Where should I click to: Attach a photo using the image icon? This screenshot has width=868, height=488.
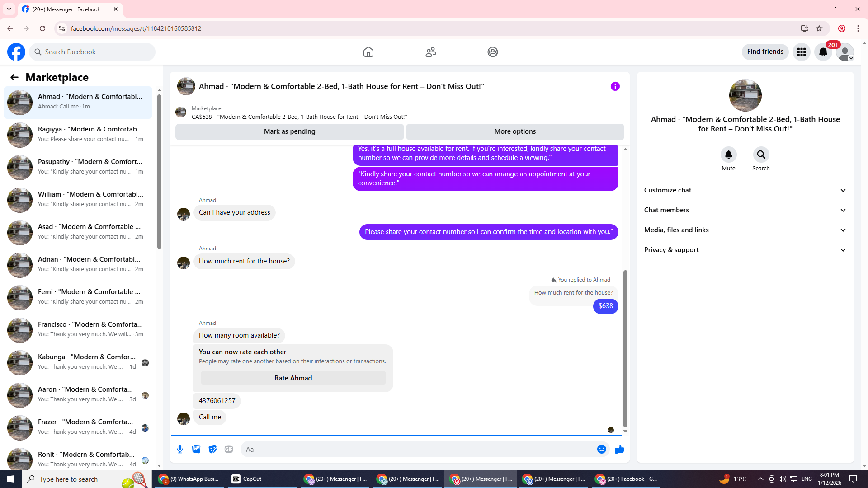tap(196, 449)
